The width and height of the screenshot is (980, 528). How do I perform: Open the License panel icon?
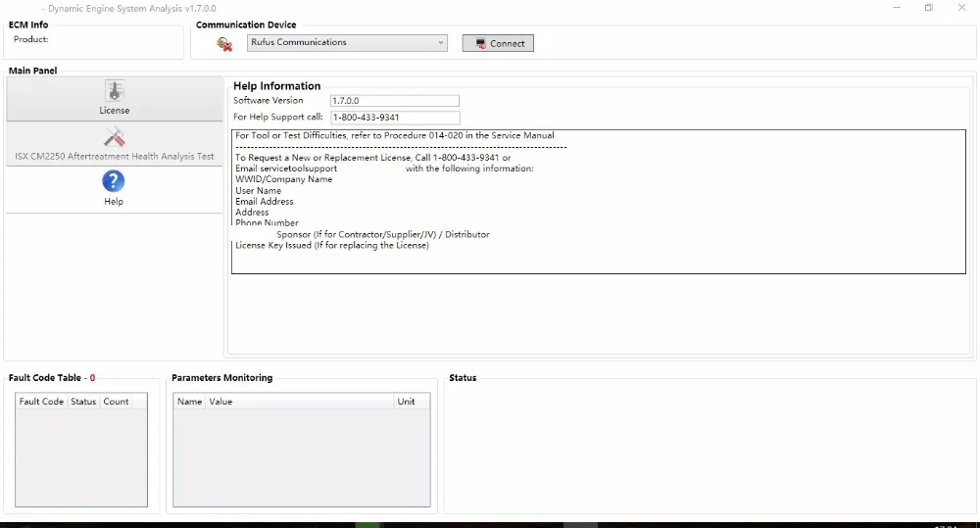coord(115,91)
